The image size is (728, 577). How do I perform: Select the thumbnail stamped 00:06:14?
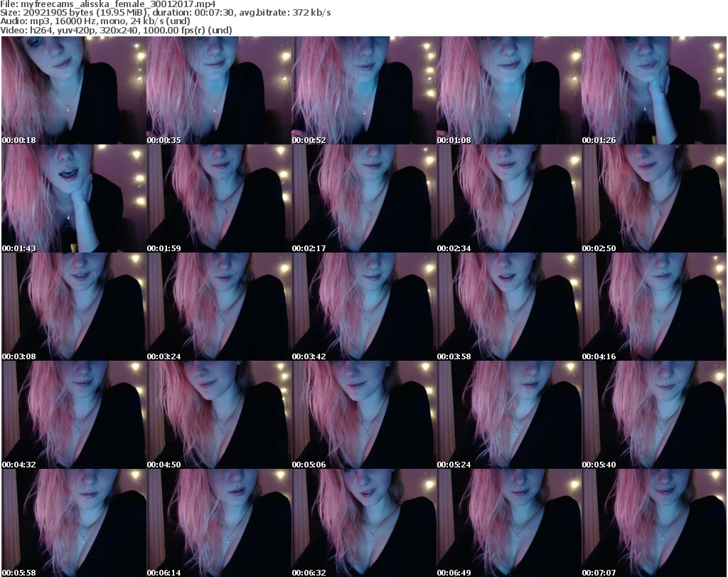(x=219, y=523)
